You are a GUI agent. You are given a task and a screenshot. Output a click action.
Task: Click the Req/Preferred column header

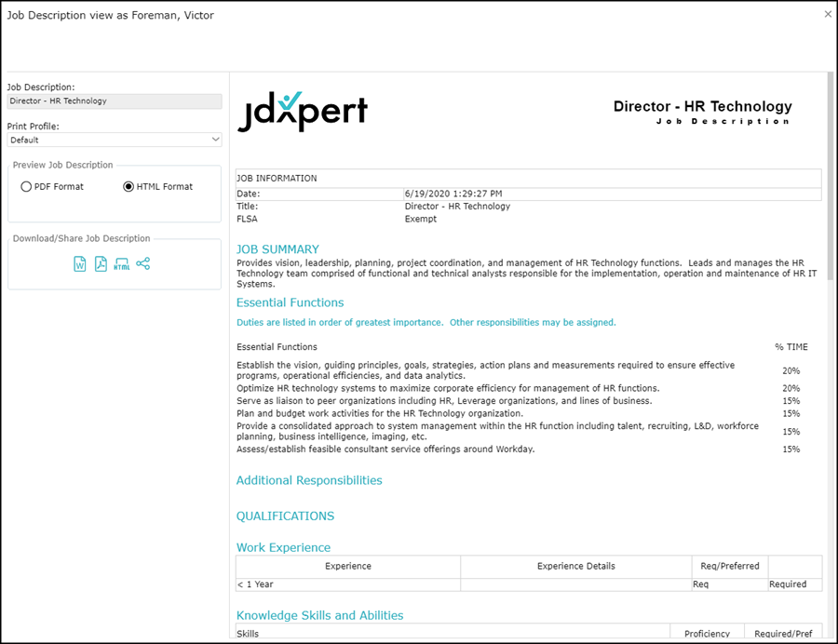coord(729,566)
